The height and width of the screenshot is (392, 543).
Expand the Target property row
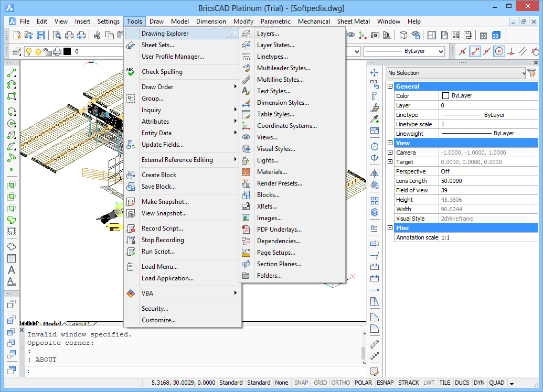pyautogui.click(x=390, y=161)
